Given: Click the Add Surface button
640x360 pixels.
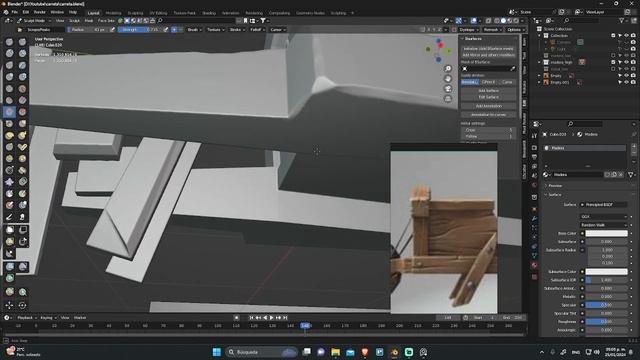Looking at the screenshot, I should [x=489, y=91].
